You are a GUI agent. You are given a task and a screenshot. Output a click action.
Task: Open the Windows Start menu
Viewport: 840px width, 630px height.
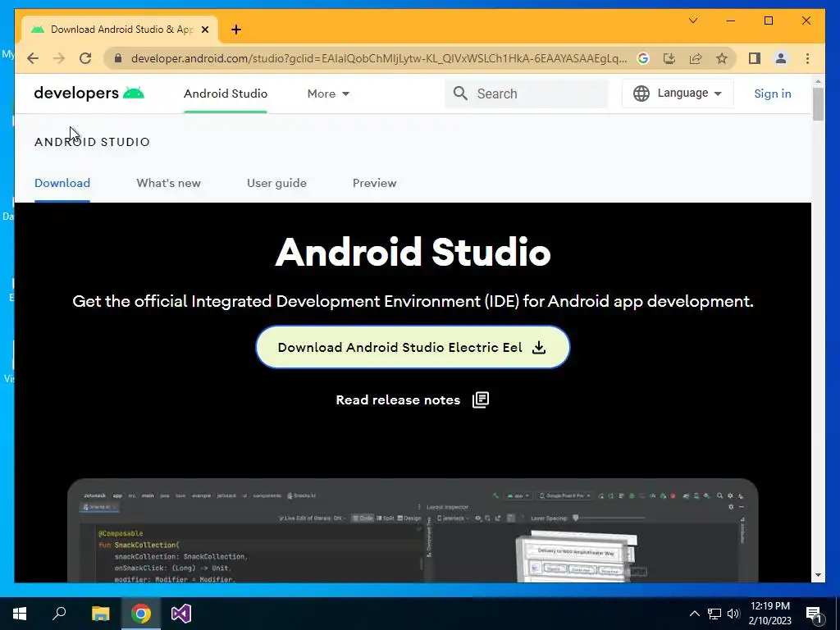[20, 614]
